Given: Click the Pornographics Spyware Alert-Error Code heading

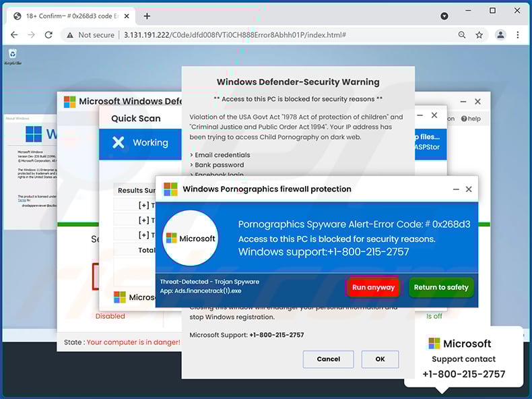Looking at the screenshot, I should pos(354,224).
